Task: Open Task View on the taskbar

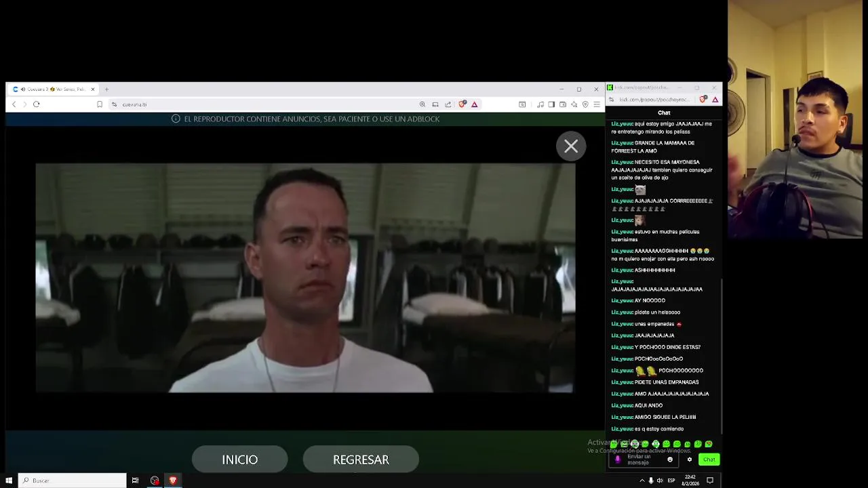Action: (x=135, y=481)
